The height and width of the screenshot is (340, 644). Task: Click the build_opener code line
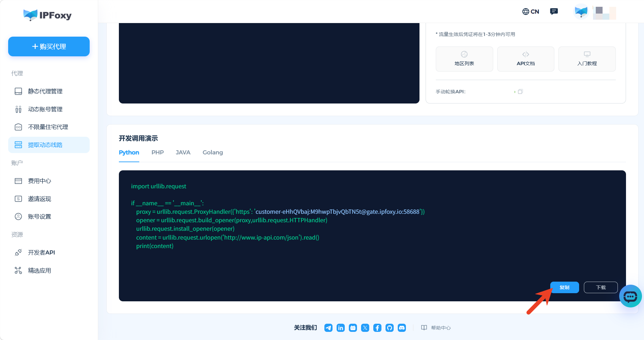click(232, 220)
